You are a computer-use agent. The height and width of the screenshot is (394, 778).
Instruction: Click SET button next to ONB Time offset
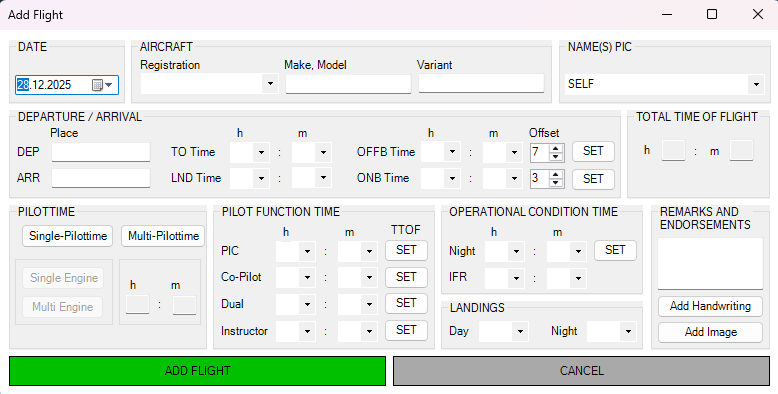[593, 179]
